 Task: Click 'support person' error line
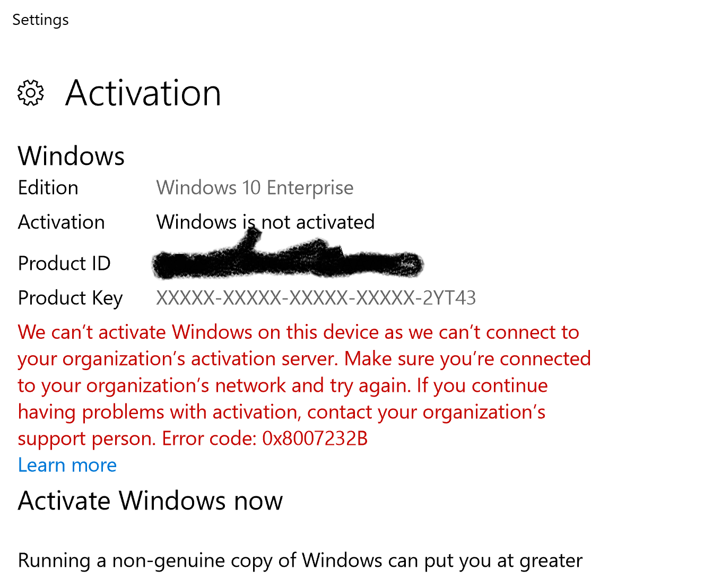[x=193, y=439]
